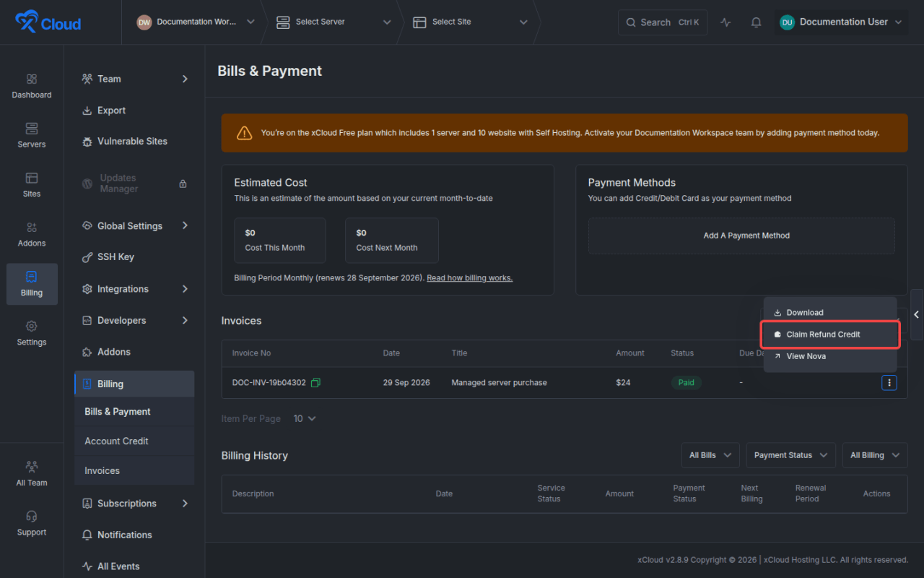Click the $24 amount cell
Screen dimensions: 924x578
click(x=623, y=383)
